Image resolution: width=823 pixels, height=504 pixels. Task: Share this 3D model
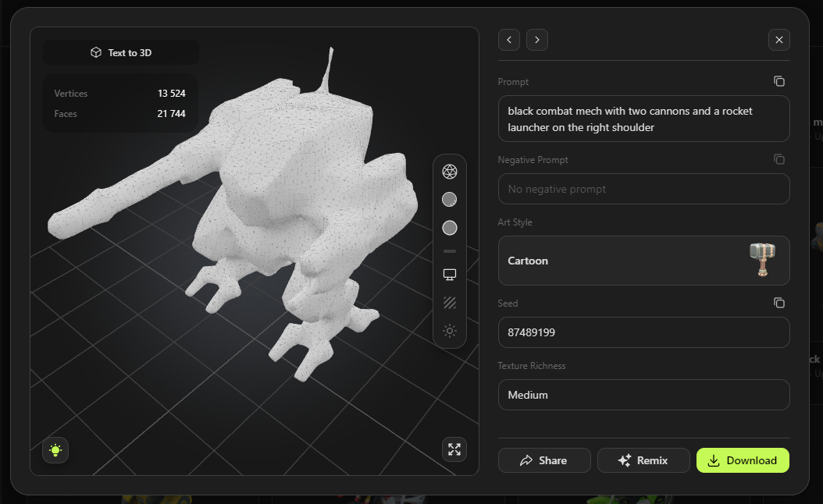coord(543,460)
